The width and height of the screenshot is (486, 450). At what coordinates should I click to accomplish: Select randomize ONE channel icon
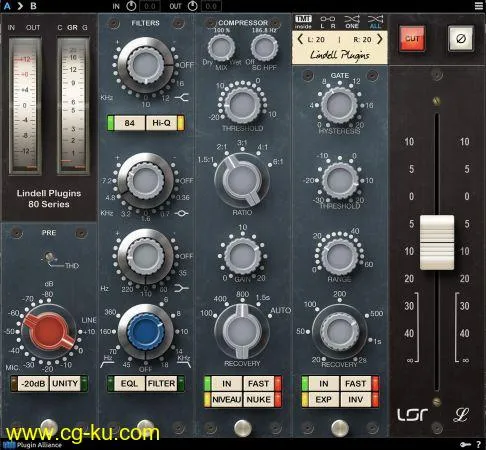coord(352,21)
